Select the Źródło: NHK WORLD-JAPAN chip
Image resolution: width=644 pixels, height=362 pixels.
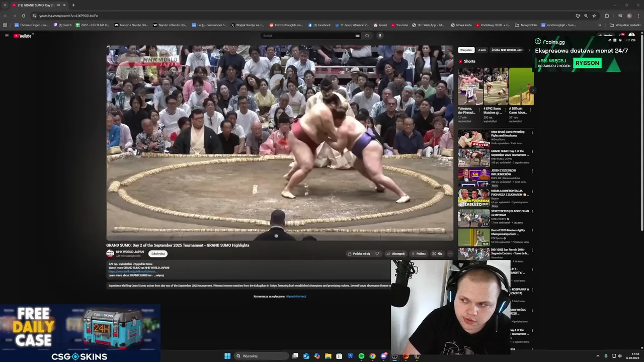coord(507,50)
